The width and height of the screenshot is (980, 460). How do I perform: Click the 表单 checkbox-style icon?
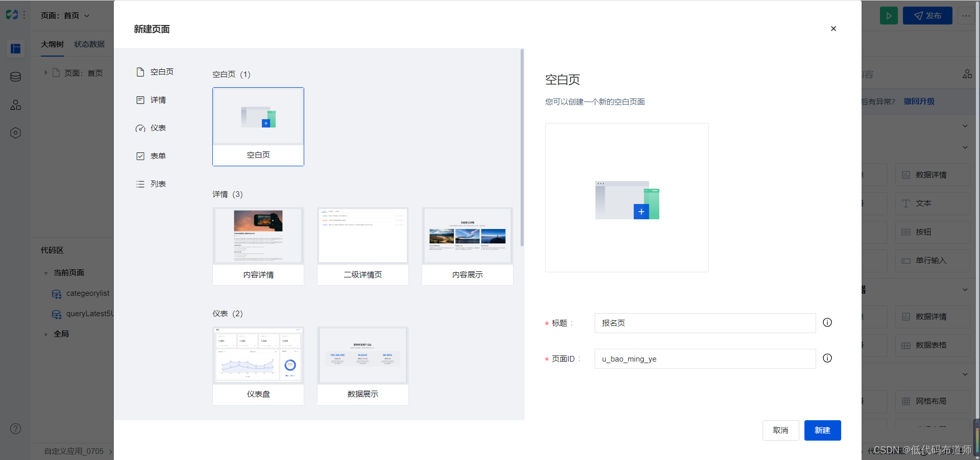point(140,156)
